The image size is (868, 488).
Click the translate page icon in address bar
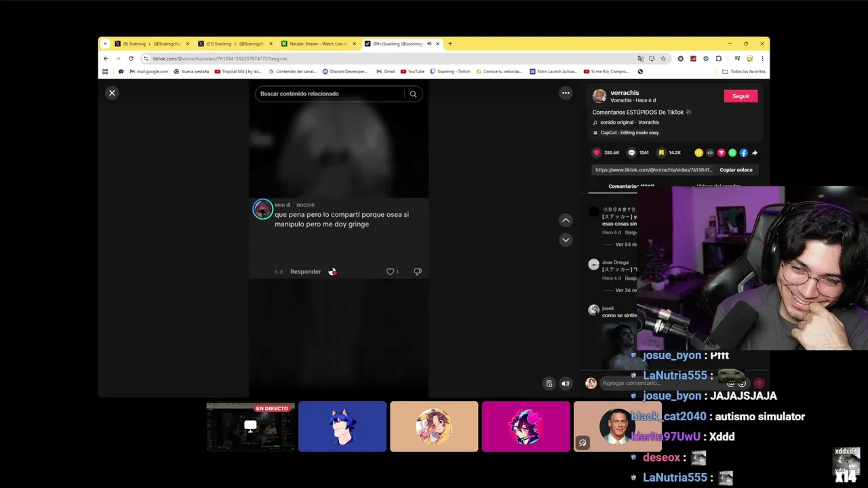[640, 59]
